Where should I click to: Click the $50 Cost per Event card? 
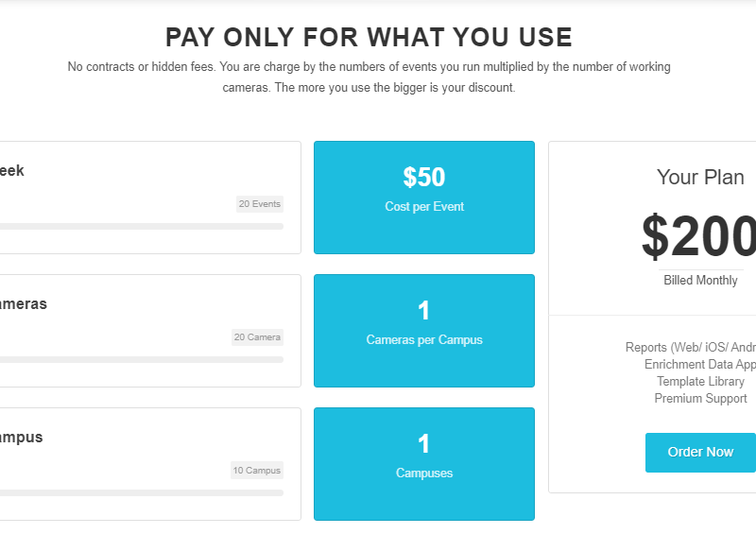[423, 198]
